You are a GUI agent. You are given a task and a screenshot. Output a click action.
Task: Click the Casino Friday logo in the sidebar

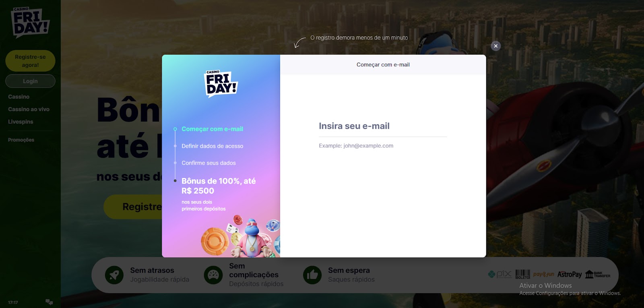point(30,23)
